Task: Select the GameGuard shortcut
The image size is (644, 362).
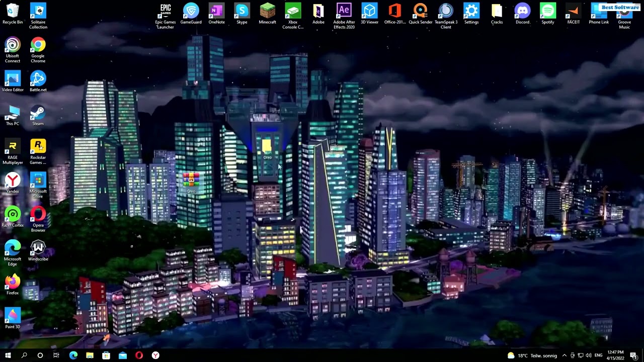Action: [191, 14]
